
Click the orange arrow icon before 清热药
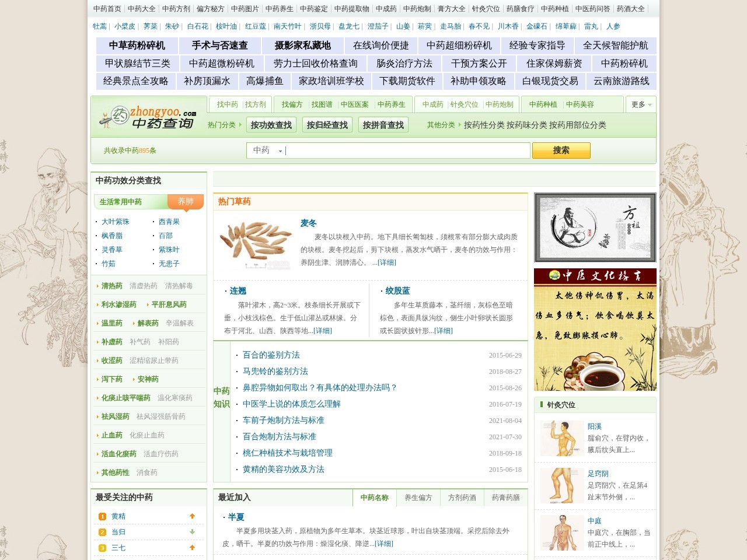(x=97, y=285)
